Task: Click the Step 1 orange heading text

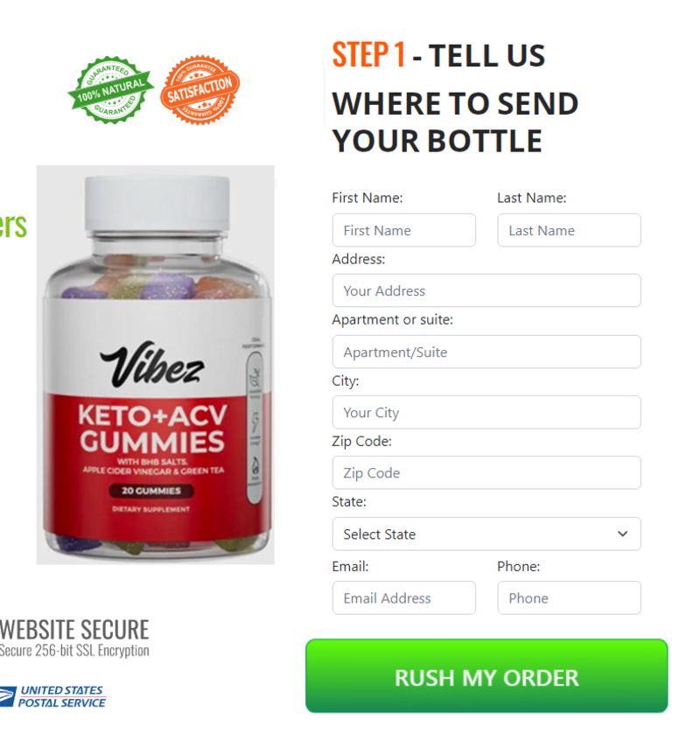Action: click(369, 55)
